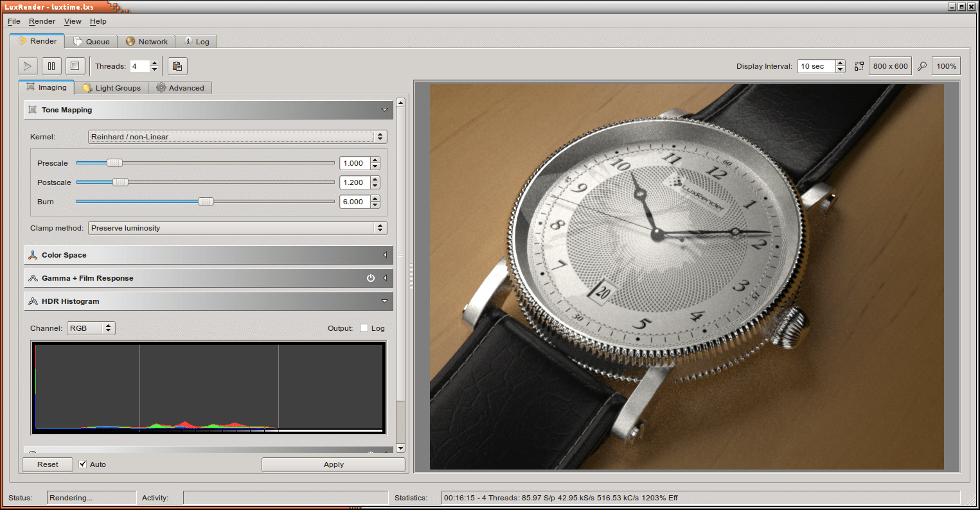980x510 pixels.
Task: Click the Apply button
Action: click(x=334, y=464)
